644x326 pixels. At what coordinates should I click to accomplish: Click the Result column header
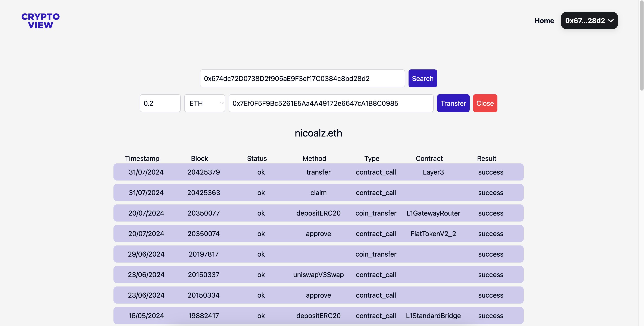point(487,159)
